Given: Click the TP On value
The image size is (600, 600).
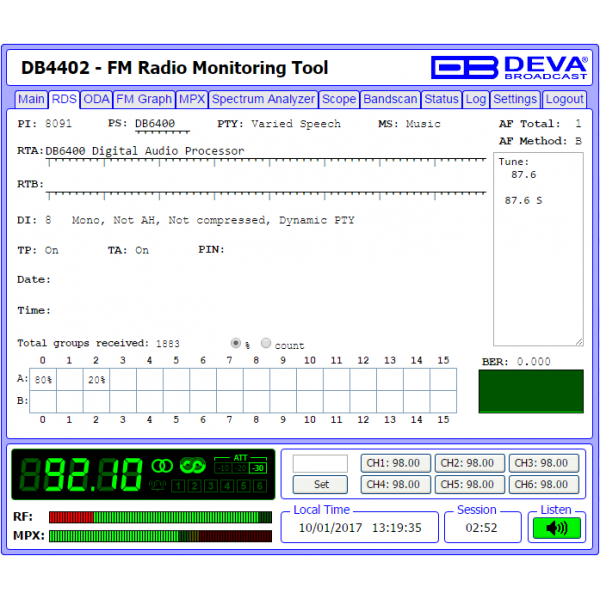Looking at the screenshot, I should tap(52, 250).
